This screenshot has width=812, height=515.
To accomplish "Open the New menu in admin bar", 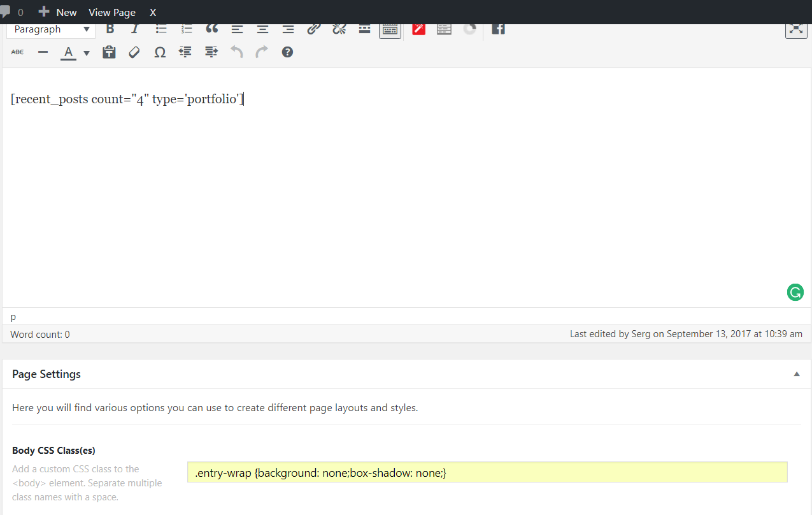I will point(58,12).
